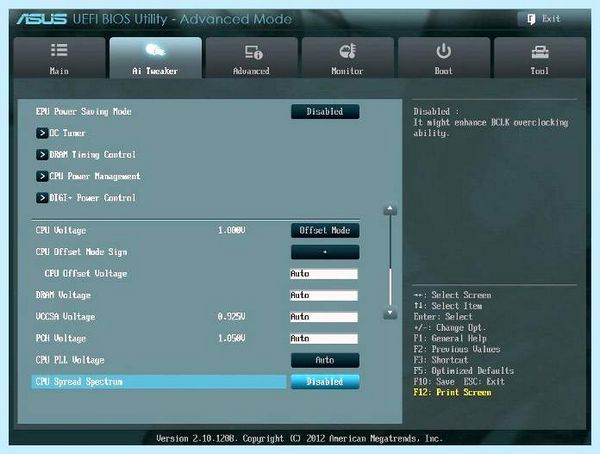Expand CPU Power Management submenu
Screen dimensions: 600x454
[88, 176]
